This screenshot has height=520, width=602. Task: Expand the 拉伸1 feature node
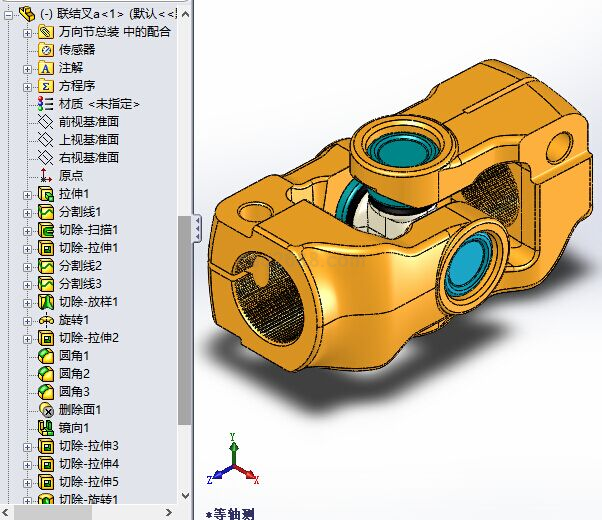(x=28, y=194)
